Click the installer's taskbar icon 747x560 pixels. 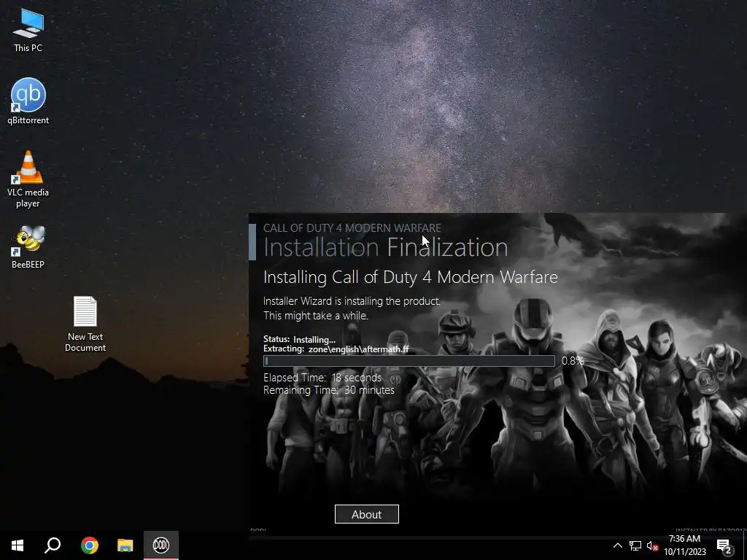tap(161, 545)
